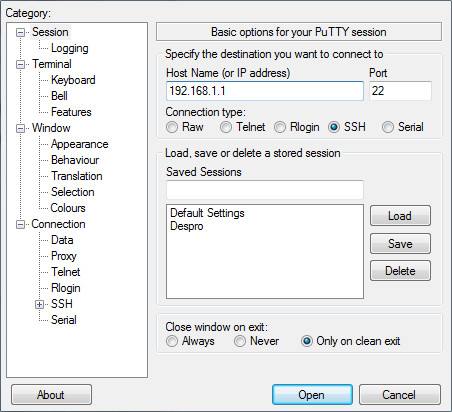This screenshot has width=452, height=412.
Task: Select Telnet in the category tree
Action: pyautogui.click(x=66, y=272)
